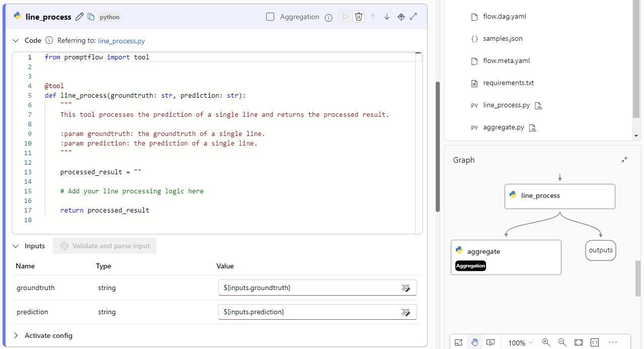
Task: Click the Name column header in Inputs
Action: tap(25, 266)
